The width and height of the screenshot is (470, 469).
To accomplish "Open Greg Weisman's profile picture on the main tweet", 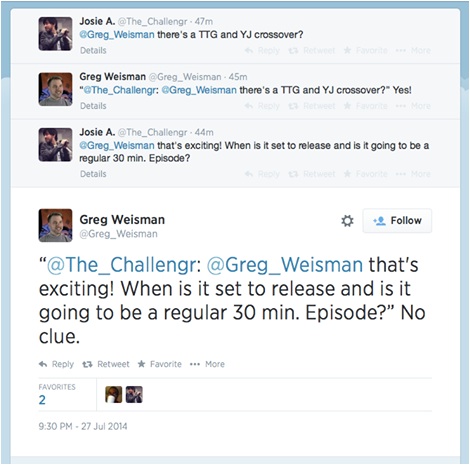I will [x=55, y=225].
